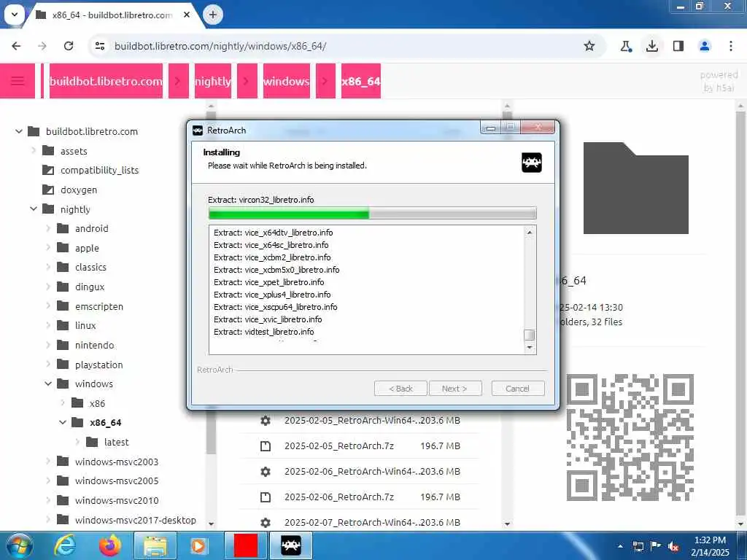The image size is (747, 560).
Task: Open Windows Explorer from taskbar
Action: [155, 546]
